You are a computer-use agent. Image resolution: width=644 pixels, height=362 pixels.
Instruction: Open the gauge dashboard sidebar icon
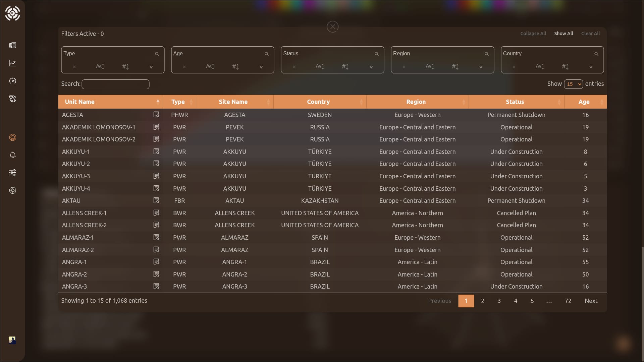[x=13, y=81]
